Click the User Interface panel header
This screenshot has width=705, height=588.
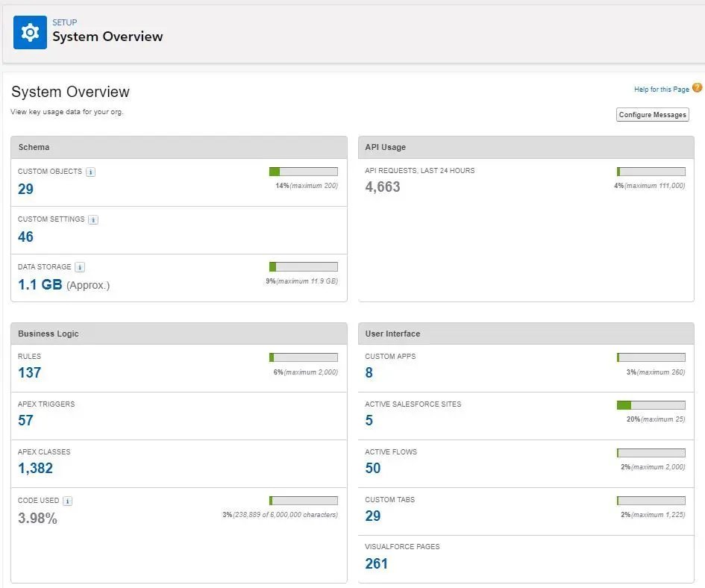[526, 334]
